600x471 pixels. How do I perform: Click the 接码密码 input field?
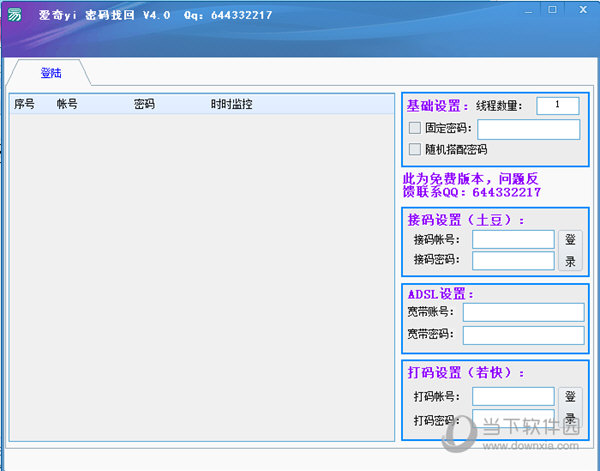tap(513, 260)
